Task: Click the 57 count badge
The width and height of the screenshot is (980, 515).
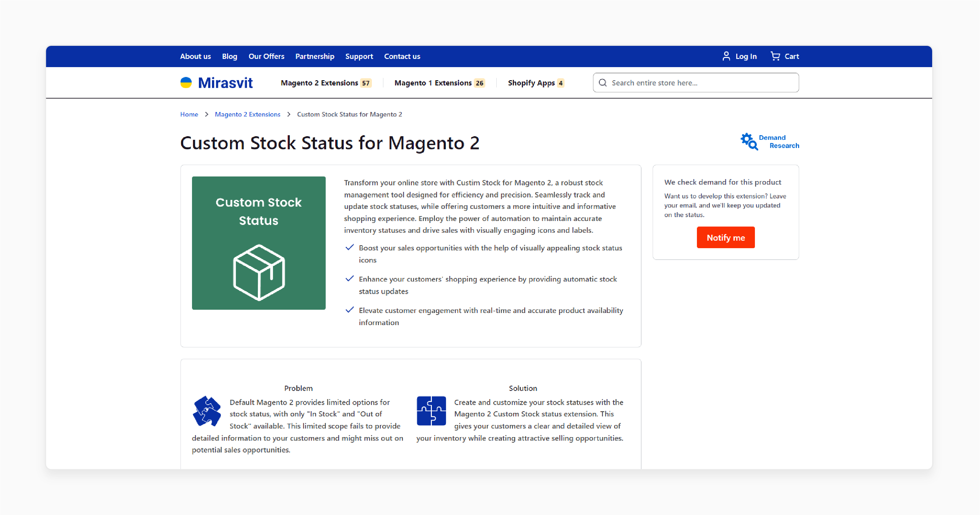Action: [x=366, y=83]
